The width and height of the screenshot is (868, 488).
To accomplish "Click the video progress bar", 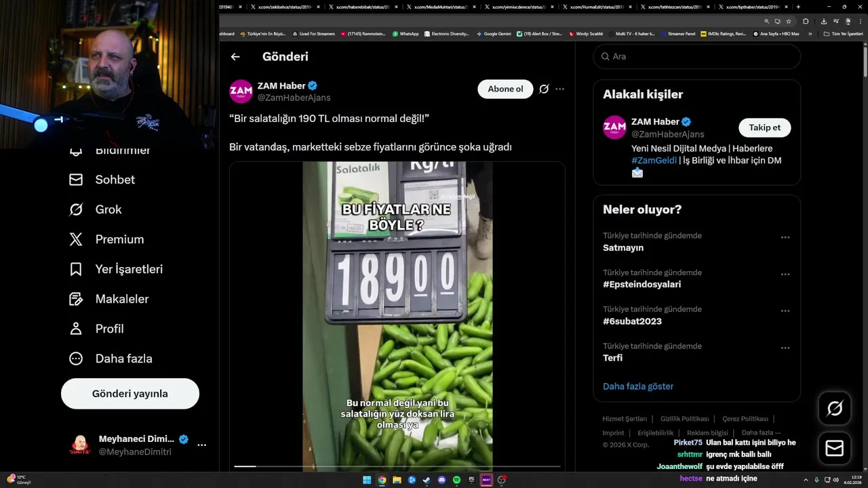I will pos(397,466).
